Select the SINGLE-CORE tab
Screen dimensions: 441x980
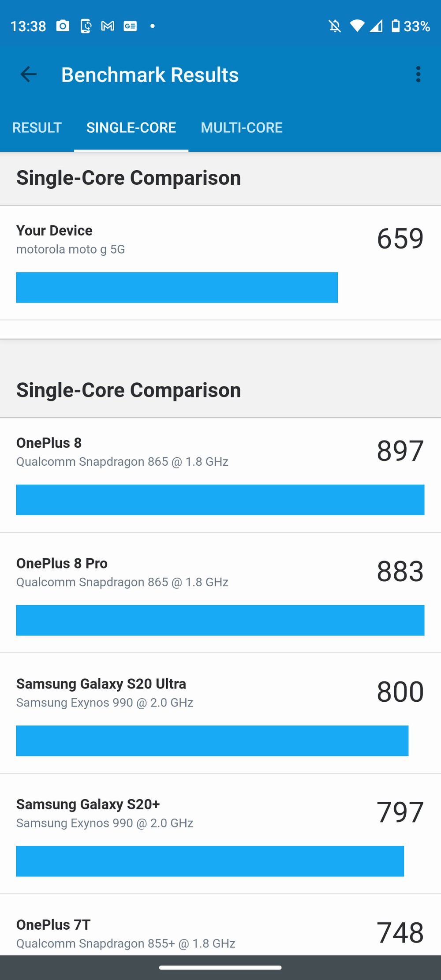pos(131,127)
